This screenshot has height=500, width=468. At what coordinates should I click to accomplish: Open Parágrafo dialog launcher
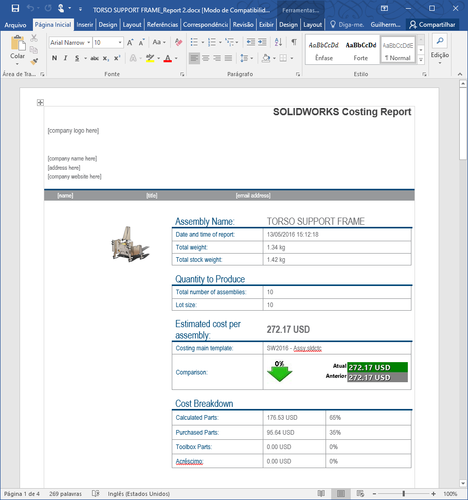pos(298,74)
